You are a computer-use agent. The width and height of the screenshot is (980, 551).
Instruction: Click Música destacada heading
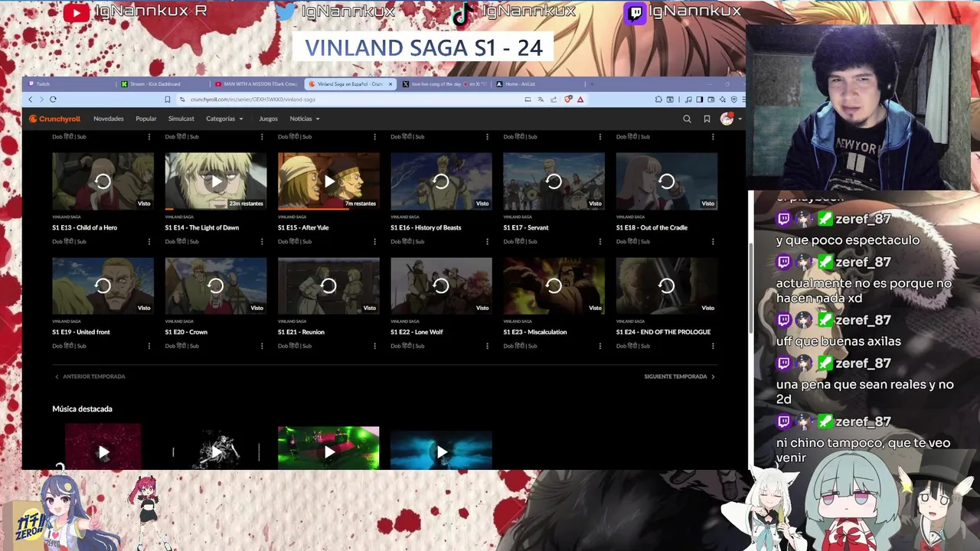tap(82, 409)
